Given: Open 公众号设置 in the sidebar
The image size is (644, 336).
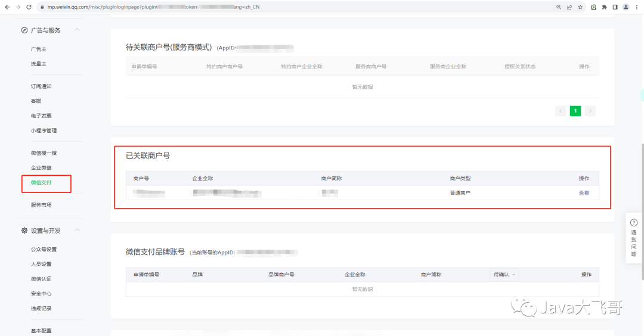Looking at the screenshot, I should click(44, 250).
